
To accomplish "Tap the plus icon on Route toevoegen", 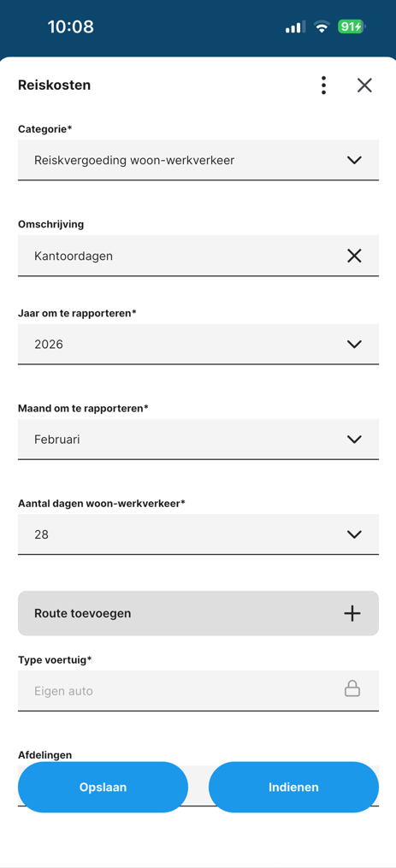I will point(352,613).
